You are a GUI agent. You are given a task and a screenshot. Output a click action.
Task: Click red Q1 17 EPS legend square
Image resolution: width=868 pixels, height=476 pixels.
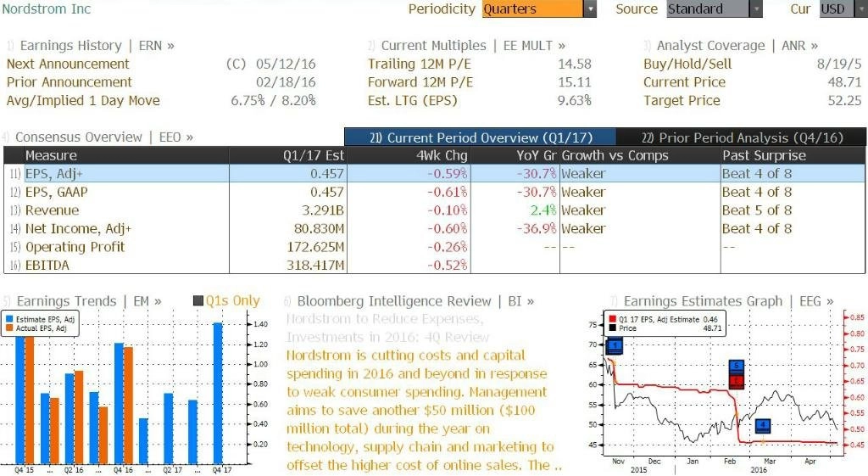point(612,320)
